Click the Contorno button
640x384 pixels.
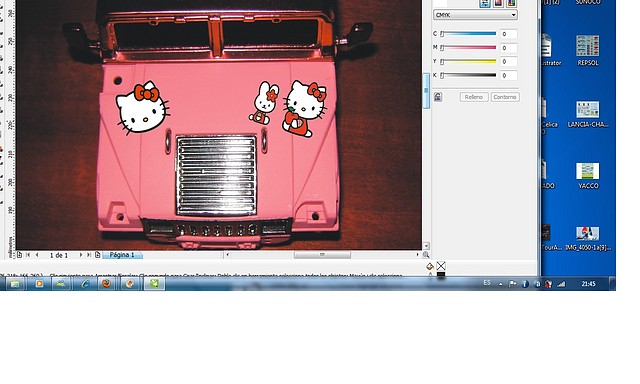click(505, 97)
